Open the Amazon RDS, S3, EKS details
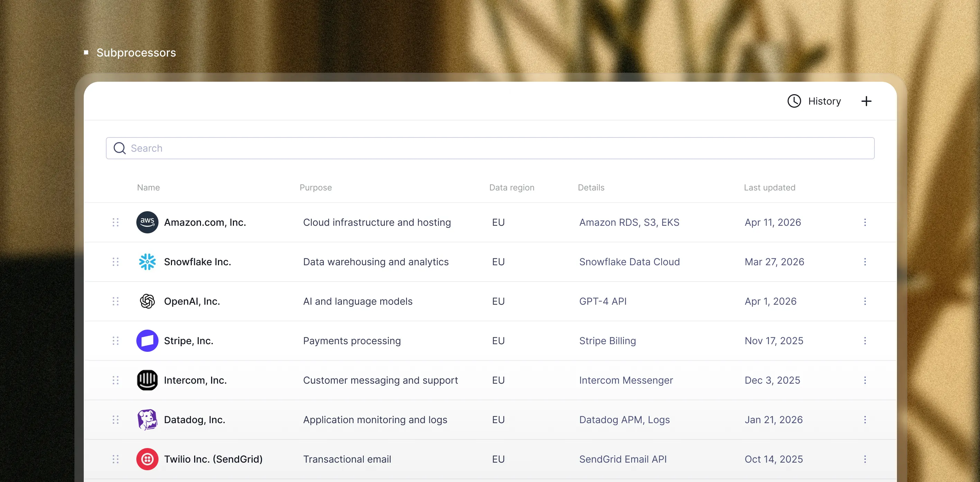Screen dimensions: 980x482 coord(629,222)
